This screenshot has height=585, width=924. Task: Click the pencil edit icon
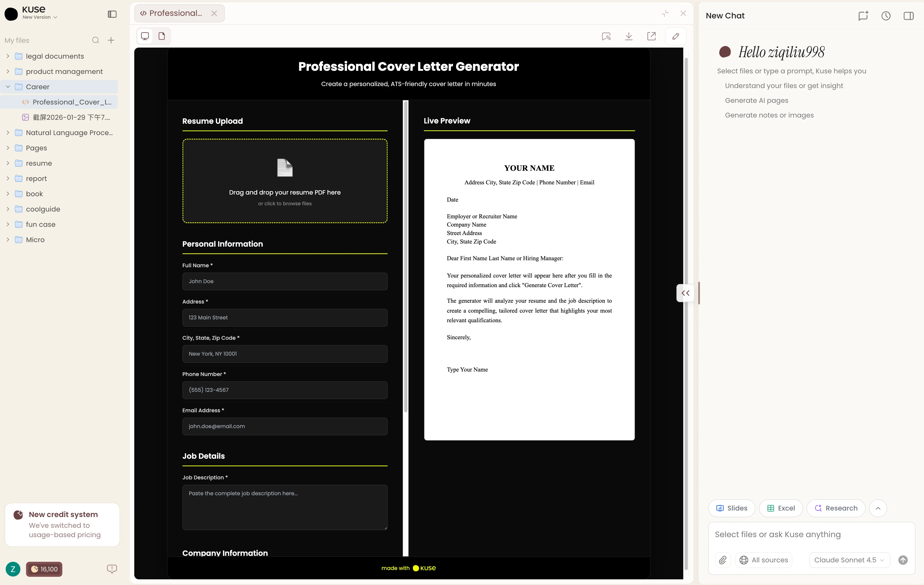(x=676, y=36)
